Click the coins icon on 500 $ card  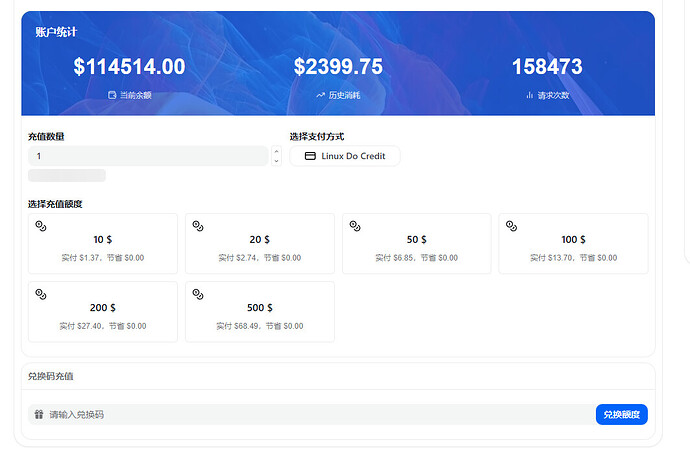point(198,294)
